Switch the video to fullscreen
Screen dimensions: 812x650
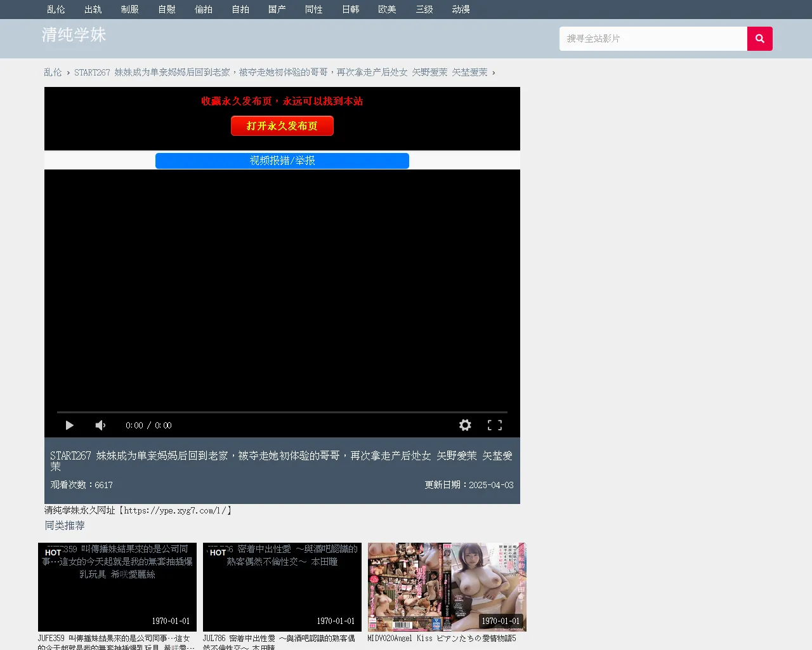coord(495,425)
